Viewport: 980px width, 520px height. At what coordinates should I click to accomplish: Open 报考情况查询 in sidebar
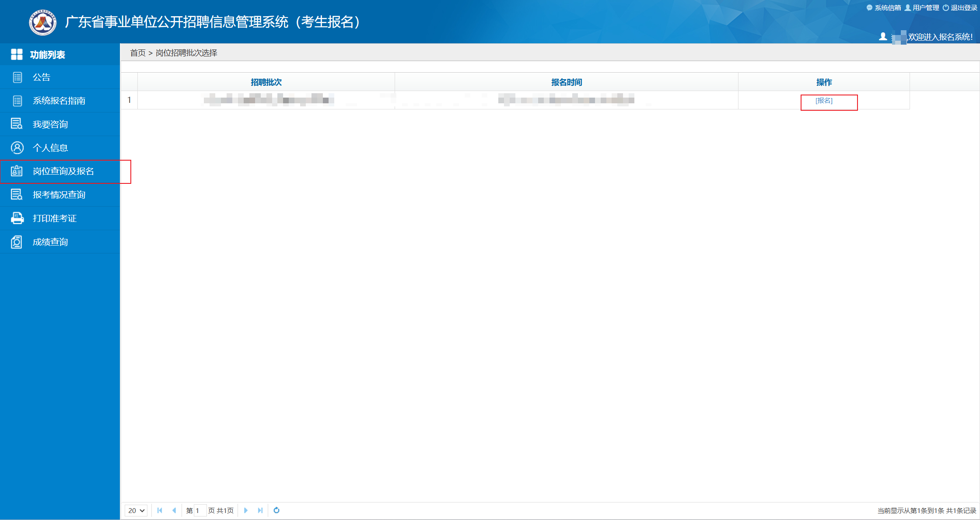(59, 195)
